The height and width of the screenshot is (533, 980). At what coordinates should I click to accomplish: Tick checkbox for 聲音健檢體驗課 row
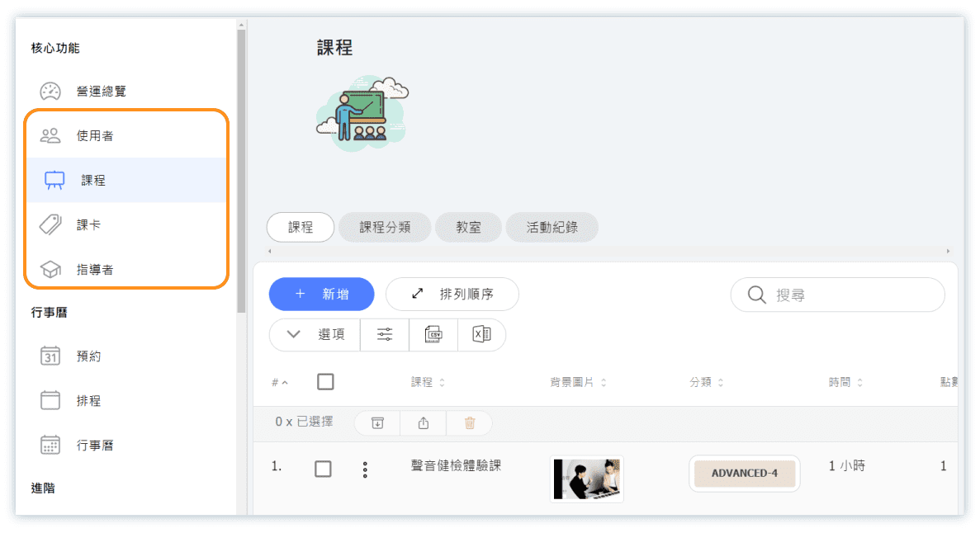(x=323, y=469)
